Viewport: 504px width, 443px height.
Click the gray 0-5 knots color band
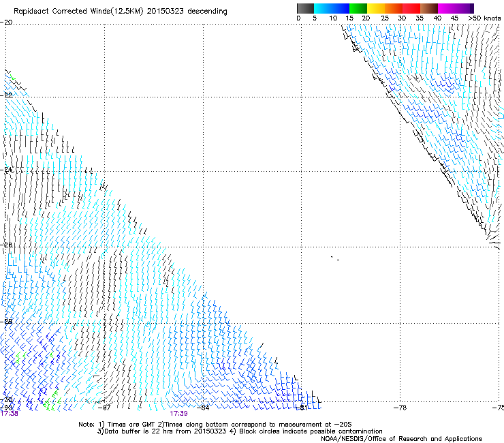[305, 8]
